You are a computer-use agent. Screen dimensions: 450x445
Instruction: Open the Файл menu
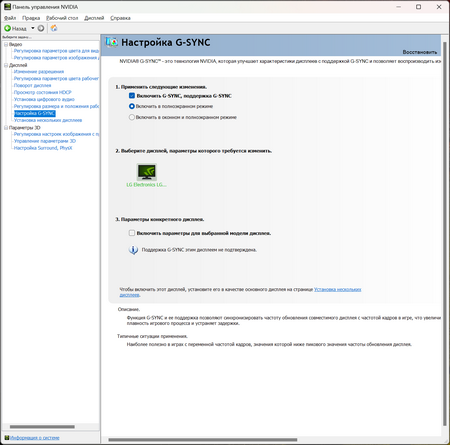coord(10,18)
